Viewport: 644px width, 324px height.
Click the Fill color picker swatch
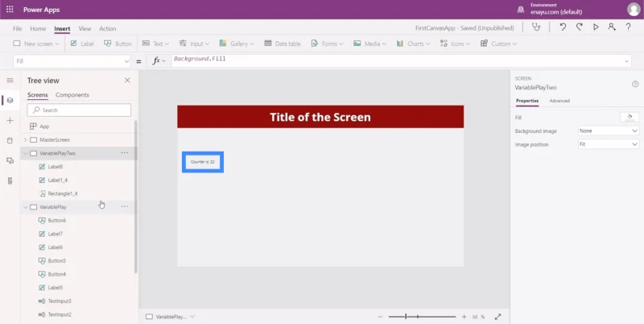coord(630,117)
